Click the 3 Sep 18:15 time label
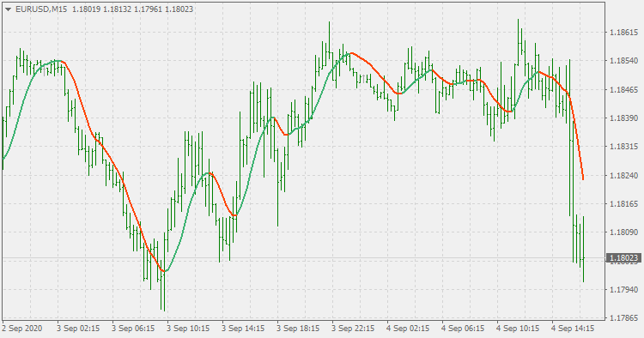644x338 pixels. (298, 329)
